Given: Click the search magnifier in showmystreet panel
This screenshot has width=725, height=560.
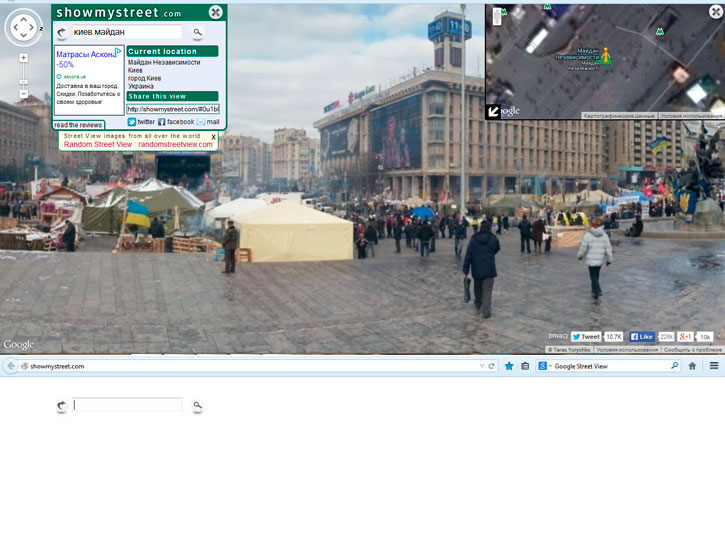Looking at the screenshot, I should [x=198, y=32].
